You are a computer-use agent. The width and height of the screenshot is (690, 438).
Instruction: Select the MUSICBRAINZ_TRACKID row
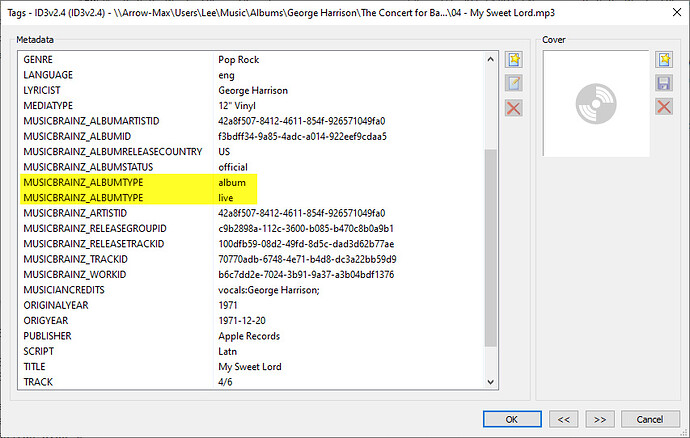251,259
